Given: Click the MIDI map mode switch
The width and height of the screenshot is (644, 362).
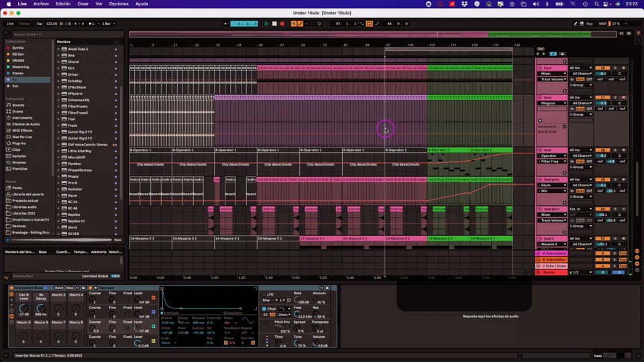Looking at the screenshot, I should pos(602,24).
